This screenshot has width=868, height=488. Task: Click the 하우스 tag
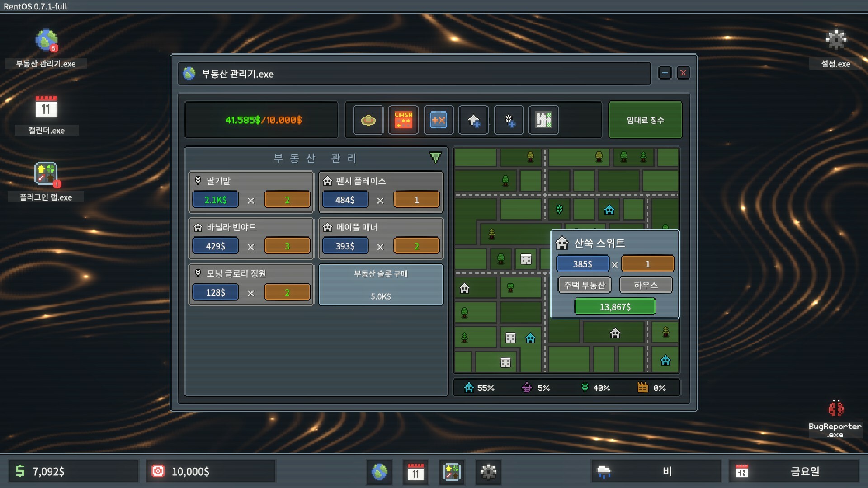pyautogui.click(x=646, y=285)
